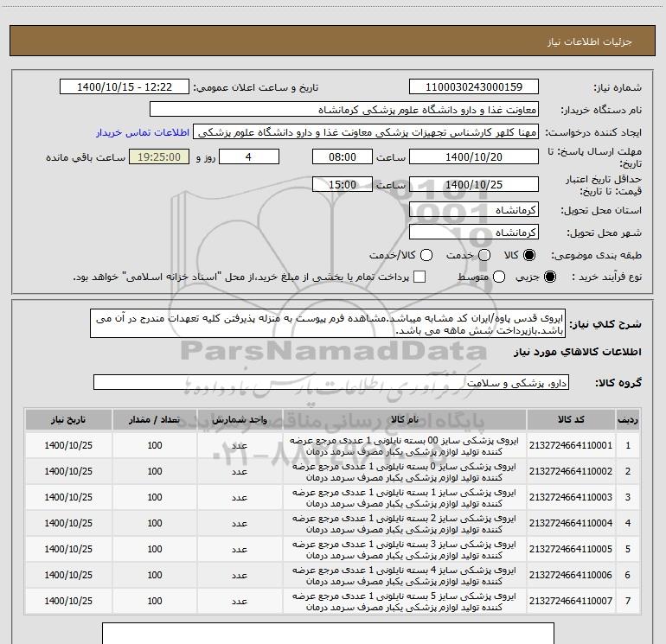Click the buyer organization name field
Screen dimensions: 666x644
(x=344, y=110)
